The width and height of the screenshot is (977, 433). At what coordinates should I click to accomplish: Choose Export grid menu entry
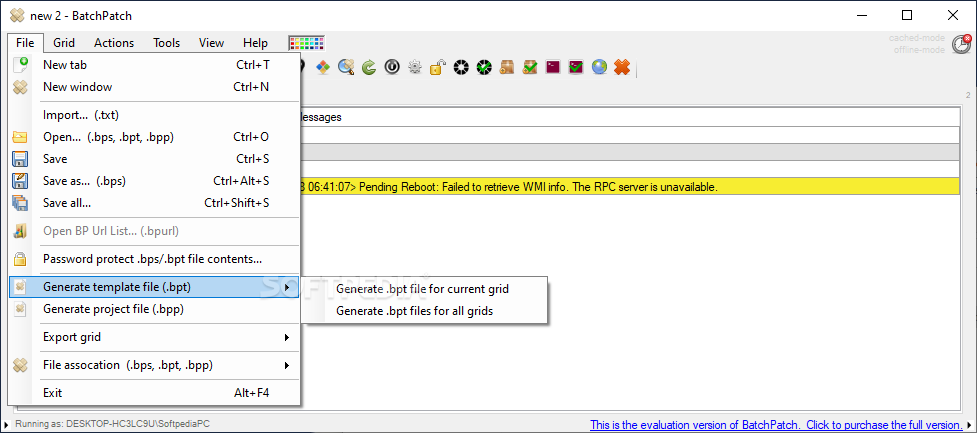click(155, 337)
